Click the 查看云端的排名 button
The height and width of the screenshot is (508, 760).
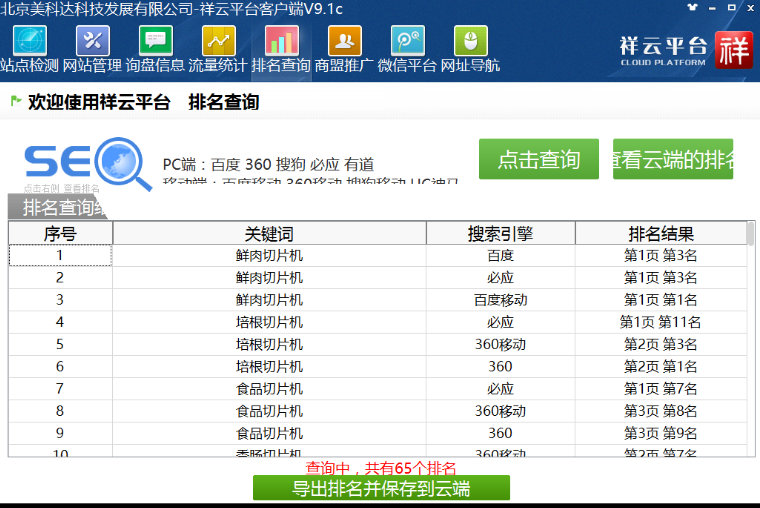(x=673, y=159)
